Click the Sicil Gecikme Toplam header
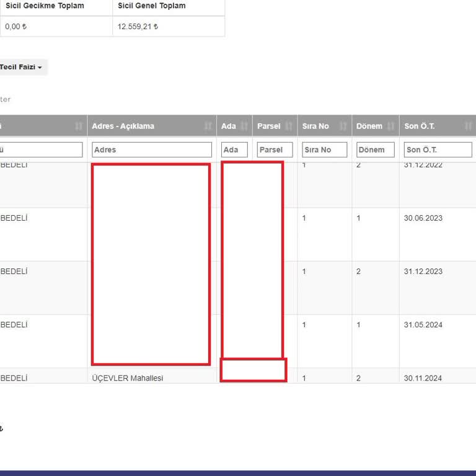Image resolution: width=476 pixels, height=476 pixels. (45, 6)
